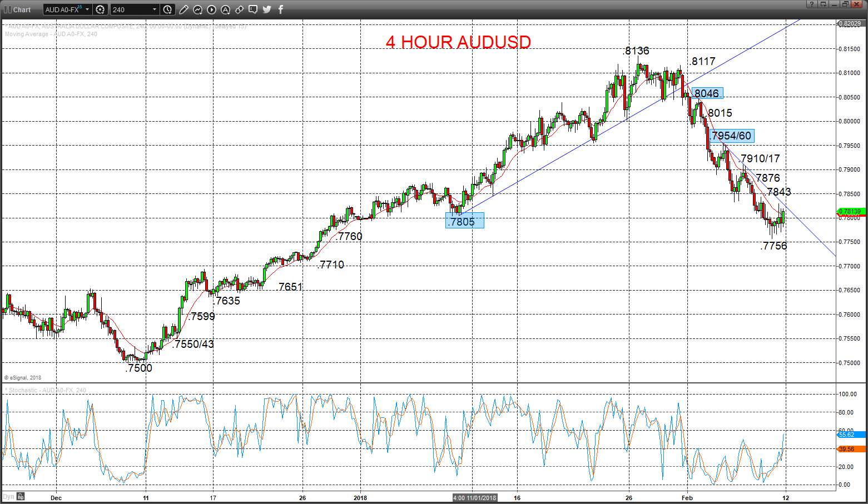Select the 4 HOUR AUDUSD title text
This screenshot has height=504, width=868.
[458, 42]
